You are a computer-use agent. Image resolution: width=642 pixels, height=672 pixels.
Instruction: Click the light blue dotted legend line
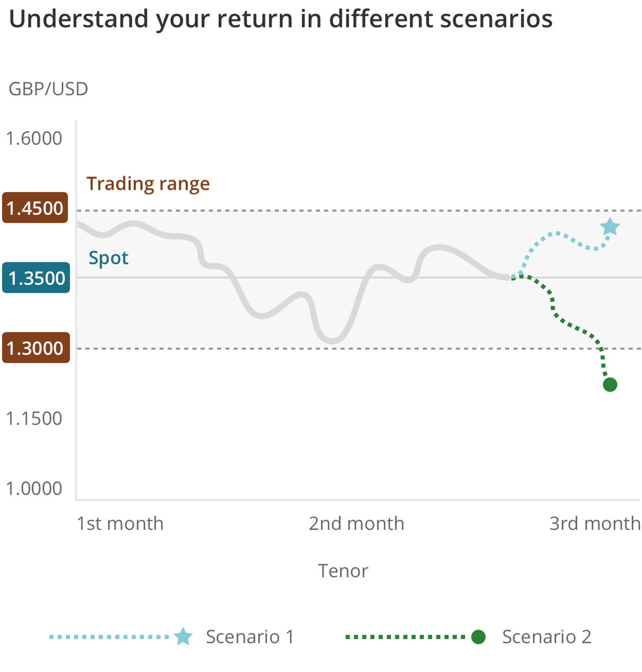point(109,637)
